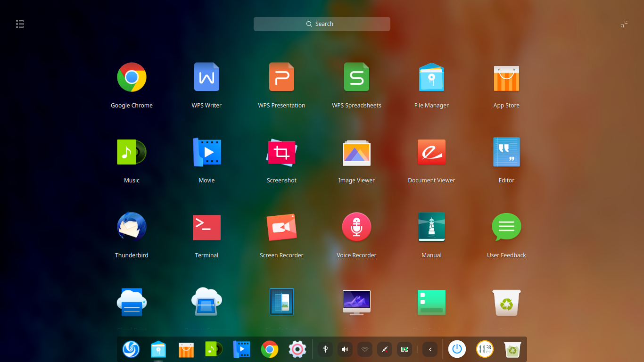The height and width of the screenshot is (362, 644).
Task: Open Chrome from the dock
Action: click(269, 349)
